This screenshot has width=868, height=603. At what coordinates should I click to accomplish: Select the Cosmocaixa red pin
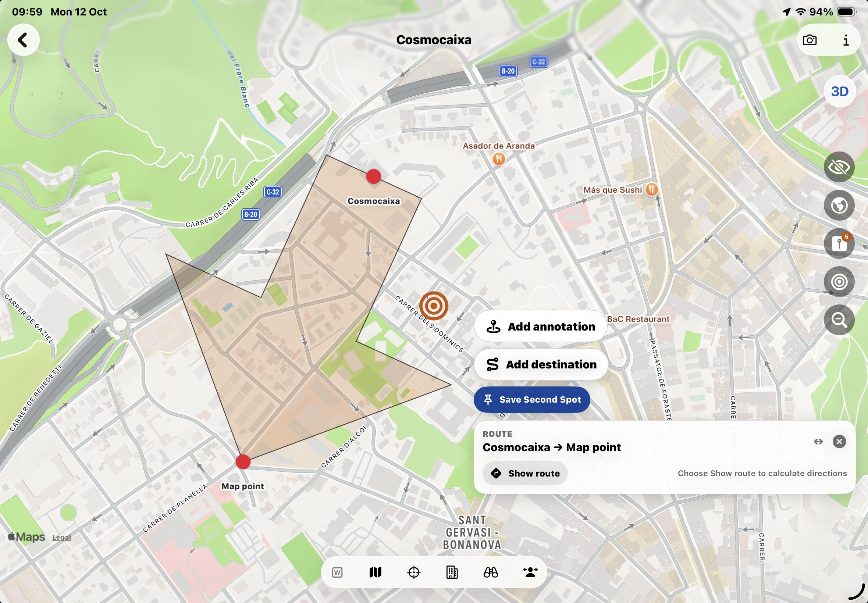point(373,176)
